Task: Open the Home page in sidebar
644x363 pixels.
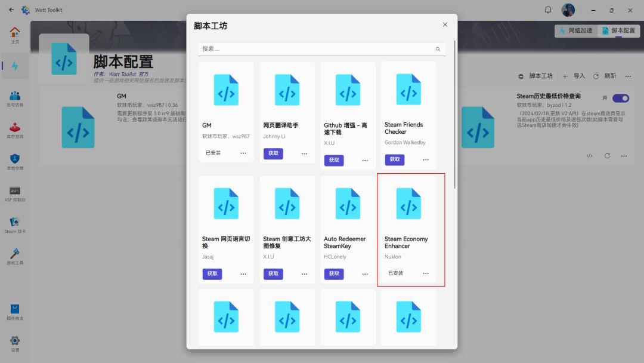Action: 15,35
